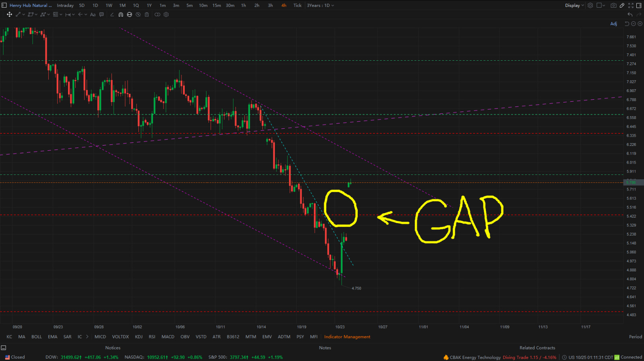Toggle the drawing switch pill icon
The image size is (644, 361).
coord(157,14)
